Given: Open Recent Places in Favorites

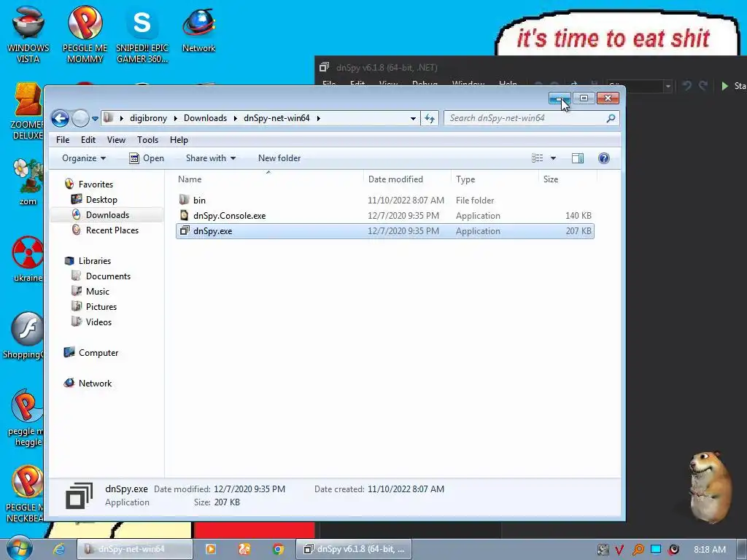Looking at the screenshot, I should 112,230.
